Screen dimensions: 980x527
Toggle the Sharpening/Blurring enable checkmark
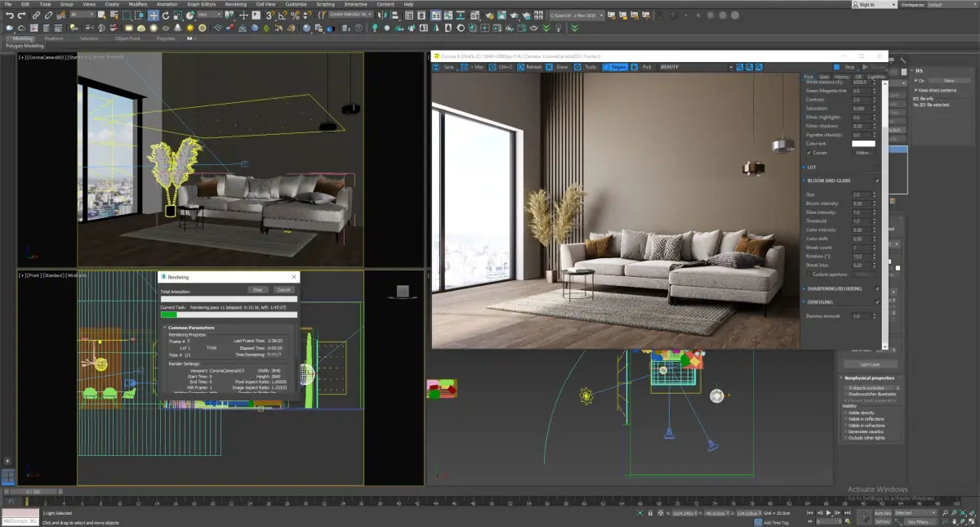[877, 288]
